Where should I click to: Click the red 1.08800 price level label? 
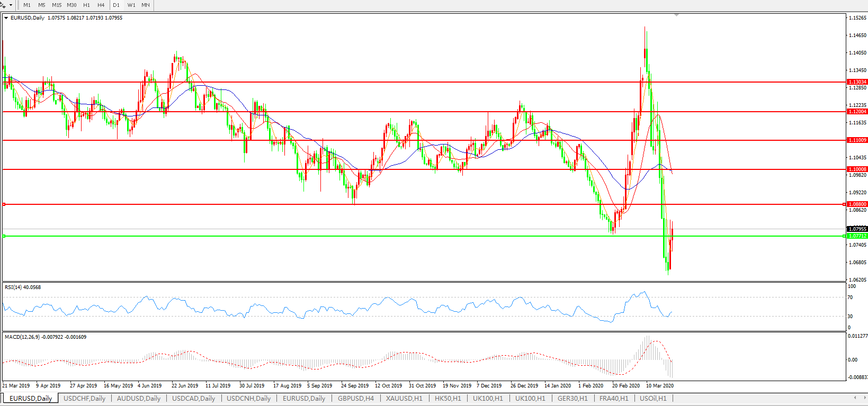coord(857,204)
